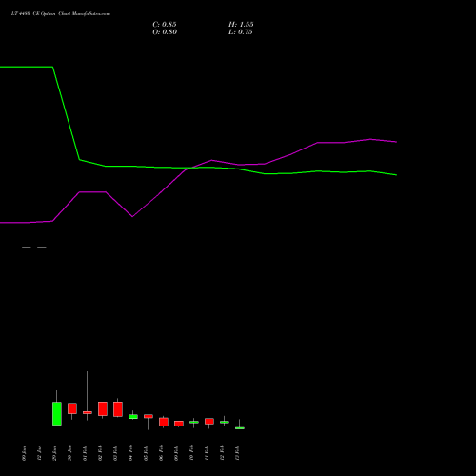Select the '09 Jan' date axis label
The height and width of the screenshot is (476, 476).
pos(24,453)
